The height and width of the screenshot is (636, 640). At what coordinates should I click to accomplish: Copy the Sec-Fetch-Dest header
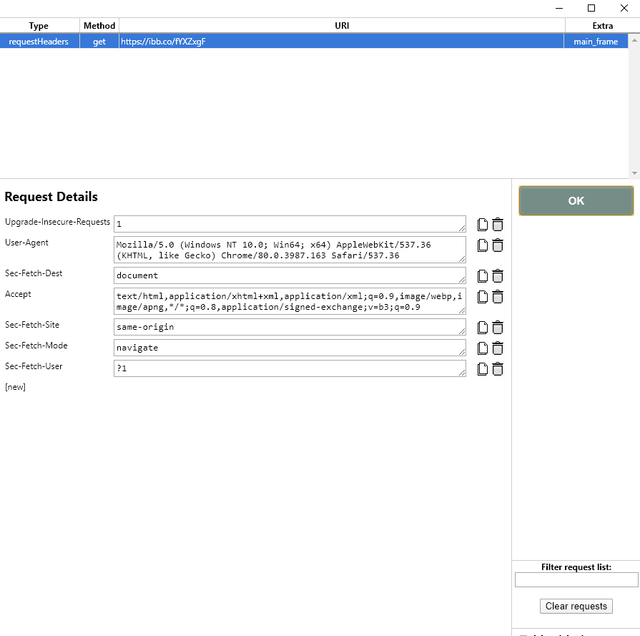point(482,276)
